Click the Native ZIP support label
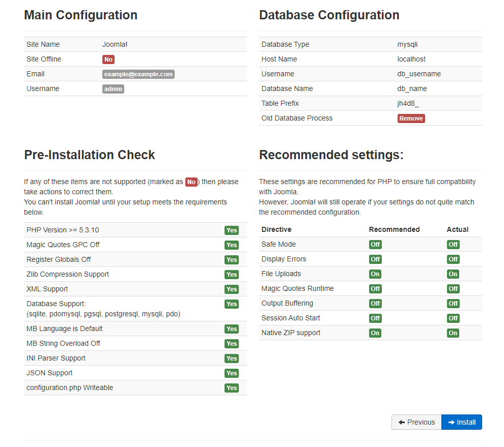The image size is (504, 447). point(291,333)
